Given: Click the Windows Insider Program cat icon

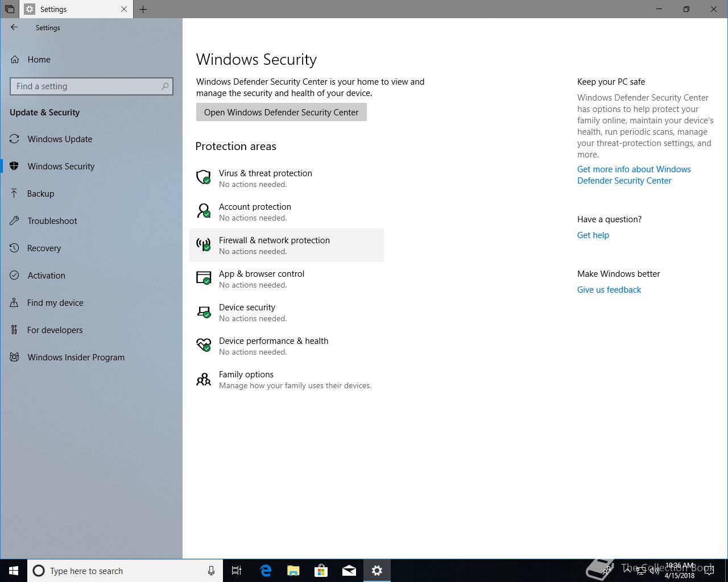Looking at the screenshot, I should (15, 357).
